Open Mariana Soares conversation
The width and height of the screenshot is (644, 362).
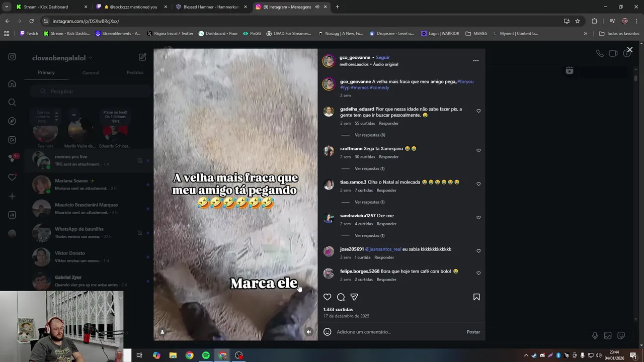pos(88,184)
